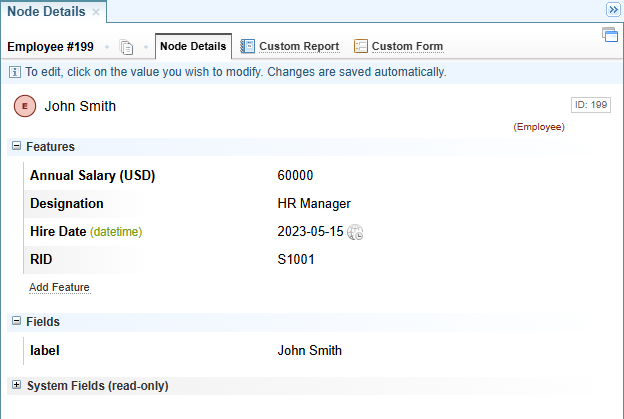Click the ID: 199 badge
Screen dimensions: 624x419
pos(590,105)
